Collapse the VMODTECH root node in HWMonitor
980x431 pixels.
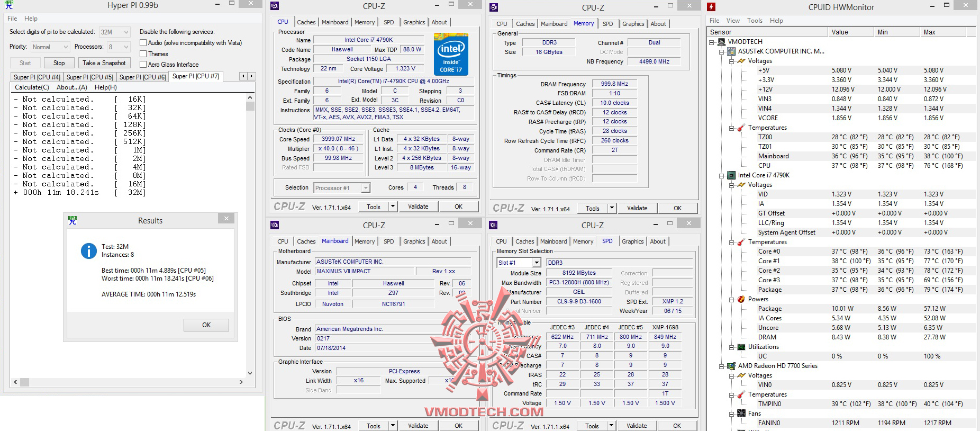tap(711, 42)
